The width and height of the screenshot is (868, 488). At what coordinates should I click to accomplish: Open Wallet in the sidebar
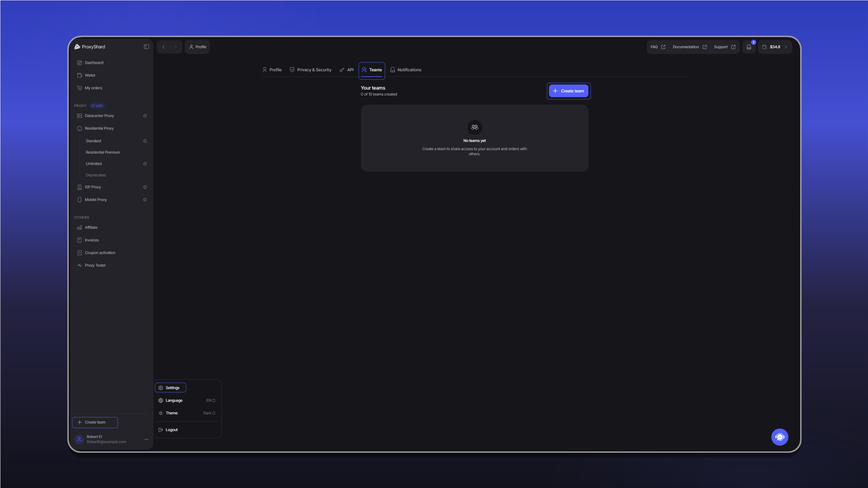112,75
